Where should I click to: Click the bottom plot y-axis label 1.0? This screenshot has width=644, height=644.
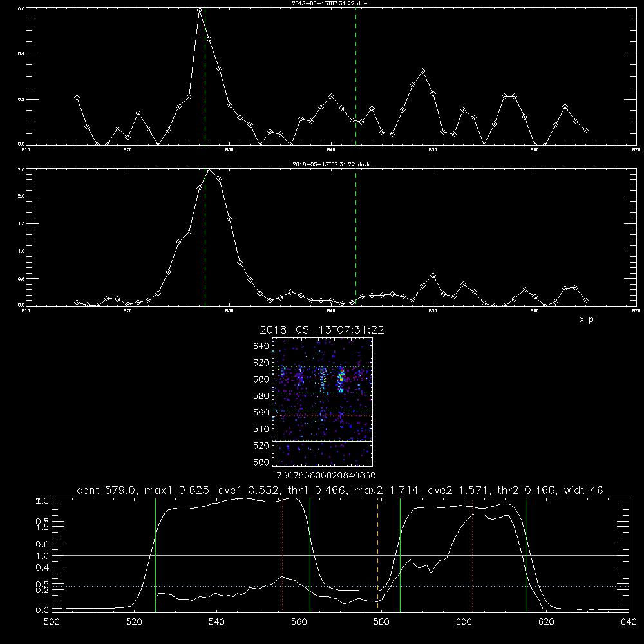43,556
